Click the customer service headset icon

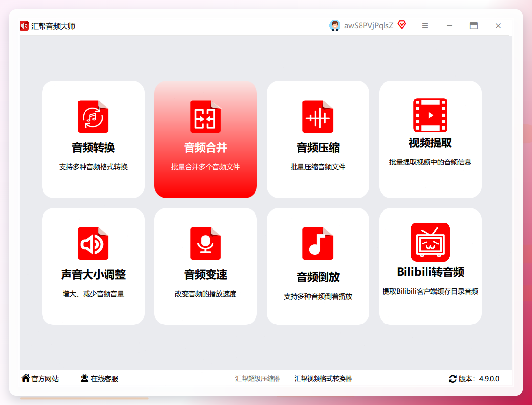click(x=85, y=378)
